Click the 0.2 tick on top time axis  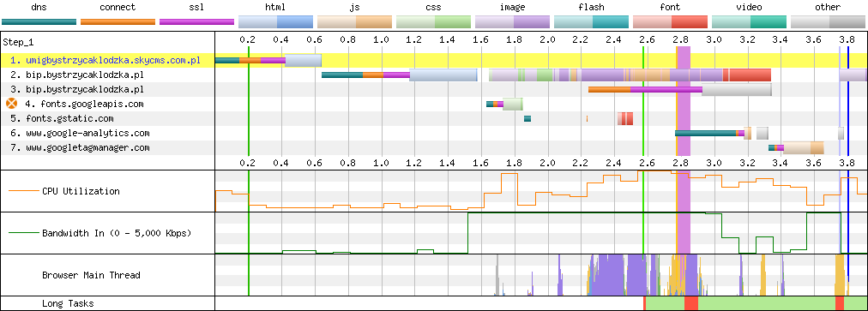[x=248, y=39]
